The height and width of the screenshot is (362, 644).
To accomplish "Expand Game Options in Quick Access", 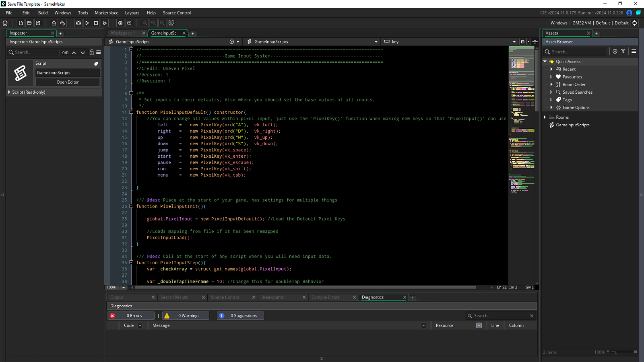I will click(552, 107).
